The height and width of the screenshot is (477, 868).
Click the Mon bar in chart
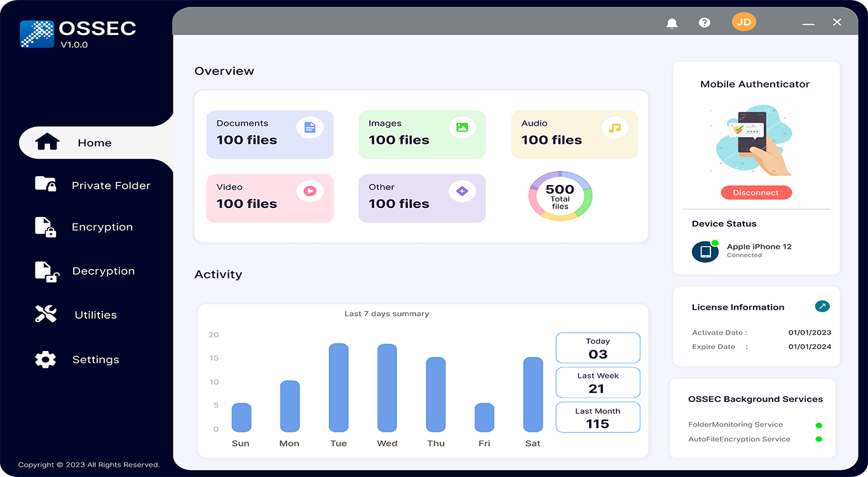[x=290, y=406]
